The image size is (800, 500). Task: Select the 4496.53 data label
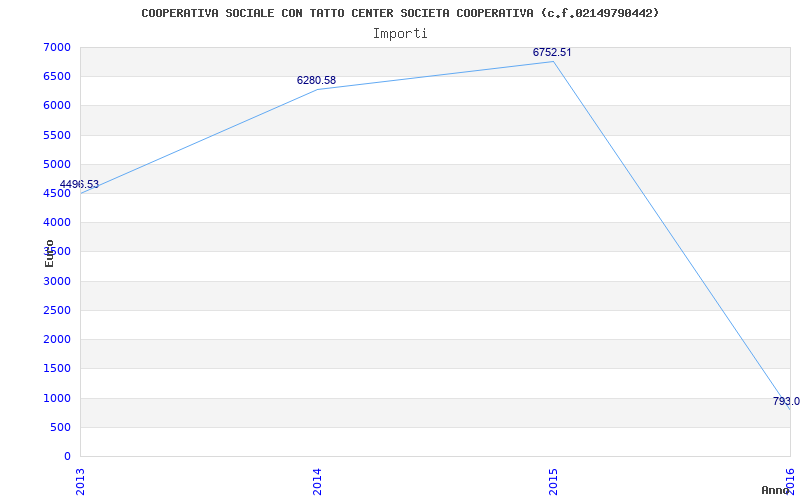(x=79, y=184)
